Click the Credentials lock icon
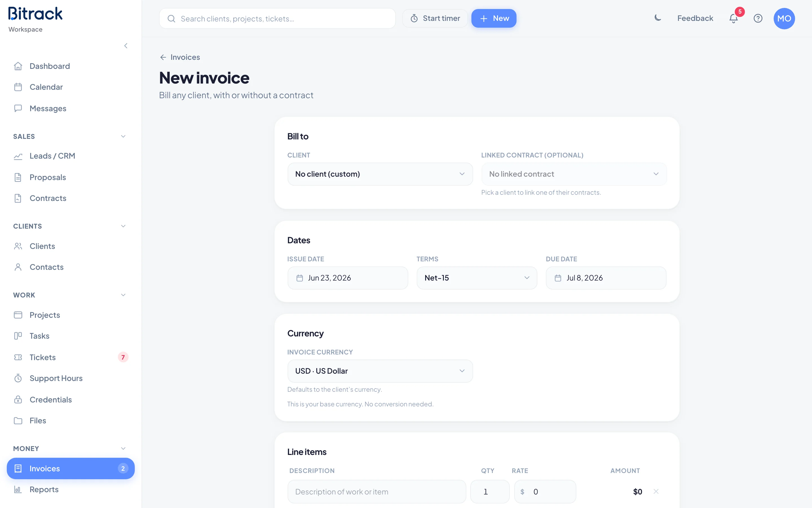This screenshot has height=508, width=812. [18, 399]
